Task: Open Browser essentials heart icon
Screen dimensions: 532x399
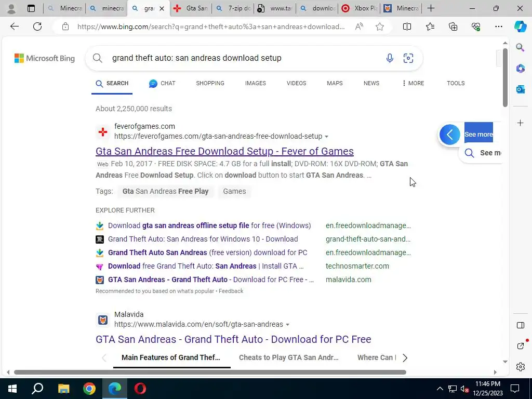Action: [476, 26]
